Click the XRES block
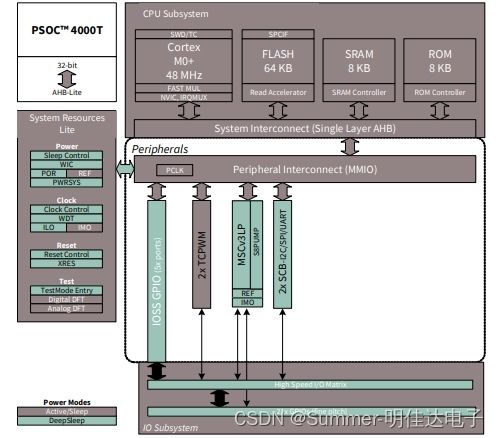 tap(66, 263)
